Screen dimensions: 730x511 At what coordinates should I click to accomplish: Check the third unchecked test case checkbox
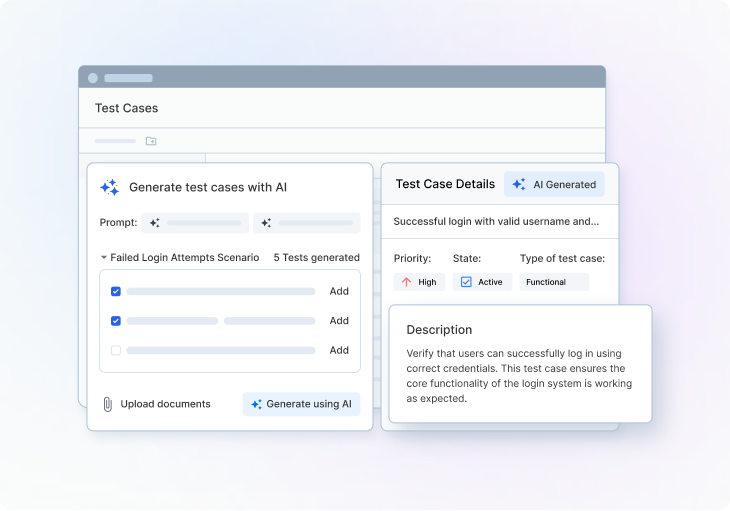pos(116,350)
